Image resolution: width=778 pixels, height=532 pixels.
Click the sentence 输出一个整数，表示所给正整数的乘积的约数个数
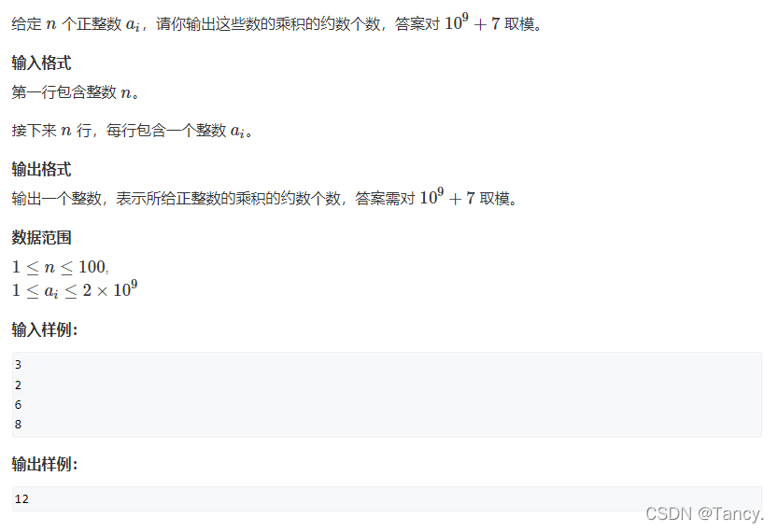[x=264, y=198]
